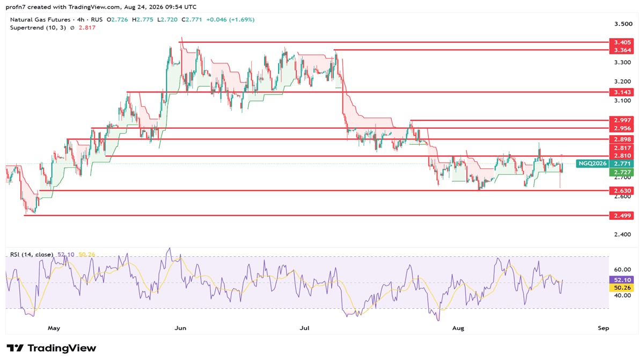Click the 40.00 RSI axis tick
Image resolution: width=644 pixels, height=362 pixels.
point(622,295)
